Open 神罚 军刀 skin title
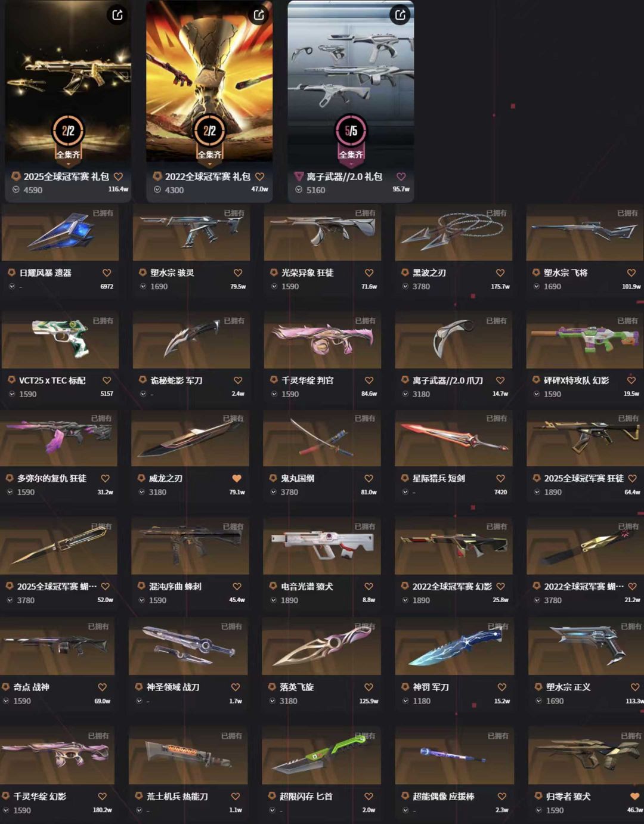 click(x=431, y=687)
